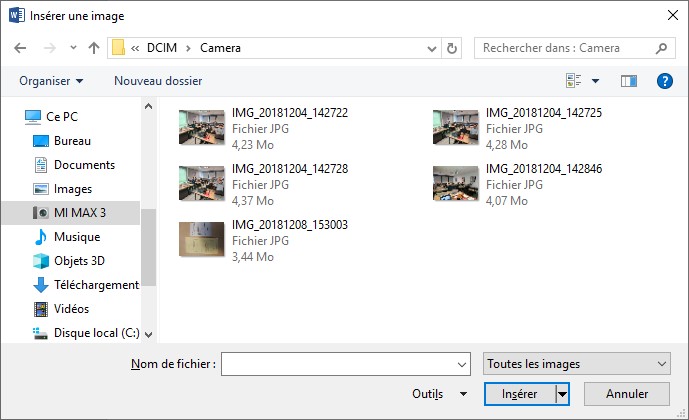
Task: Open the Outils menu
Action: click(x=439, y=395)
